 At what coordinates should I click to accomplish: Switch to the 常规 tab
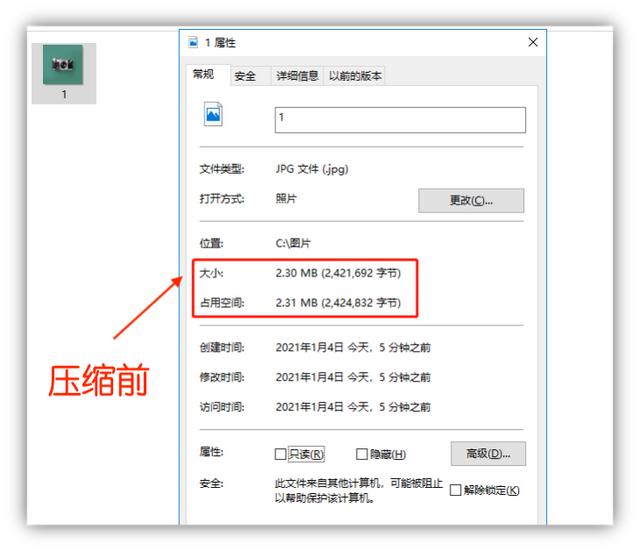point(208,75)
